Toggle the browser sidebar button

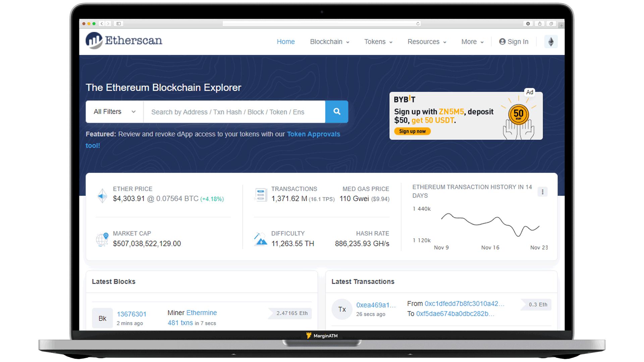(118, 23)
